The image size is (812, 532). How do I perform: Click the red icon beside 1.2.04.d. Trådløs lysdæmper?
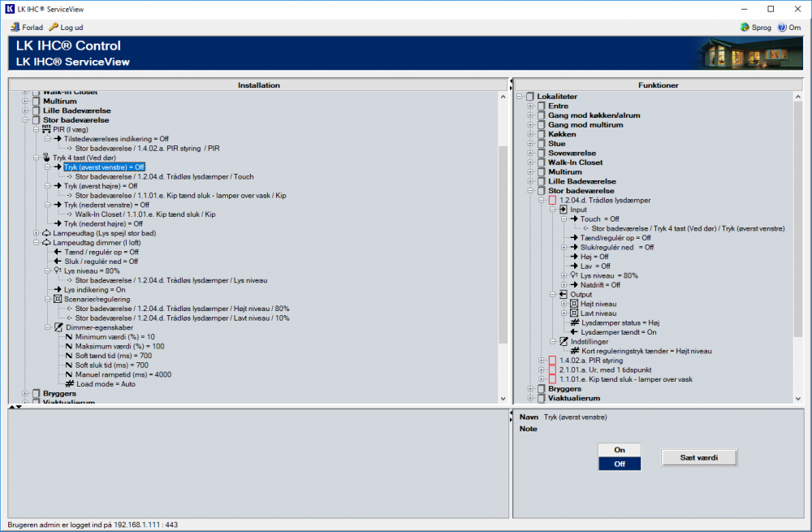tap(552, 200)
